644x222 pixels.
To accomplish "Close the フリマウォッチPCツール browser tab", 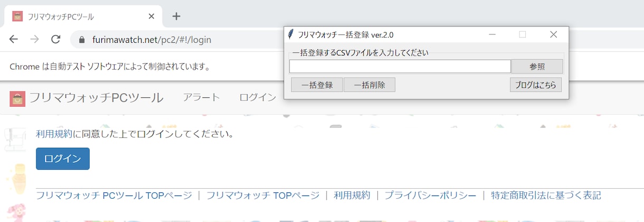I will (151, 16).
